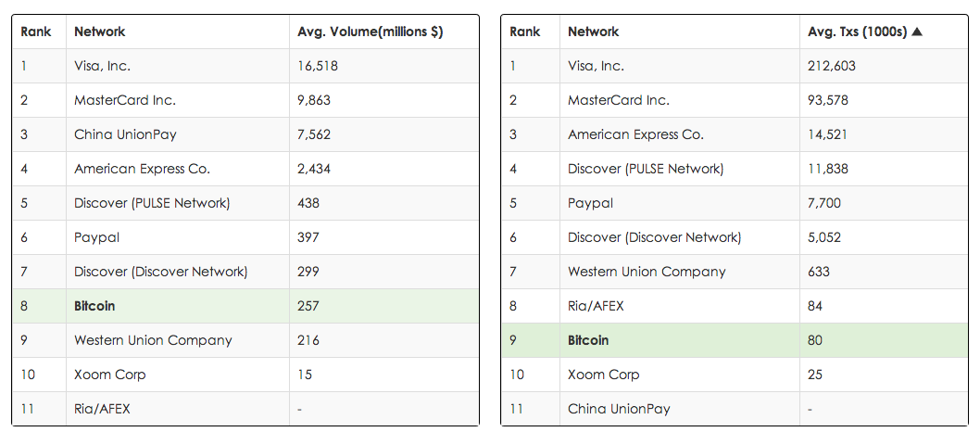The image size is (980, 432).
Task: Click Network header in the volume table
Action: click(99, 32)
